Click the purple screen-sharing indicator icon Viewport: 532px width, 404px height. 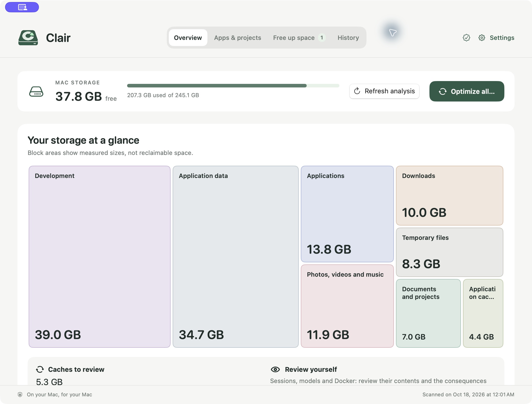click(x=22, y=7)
